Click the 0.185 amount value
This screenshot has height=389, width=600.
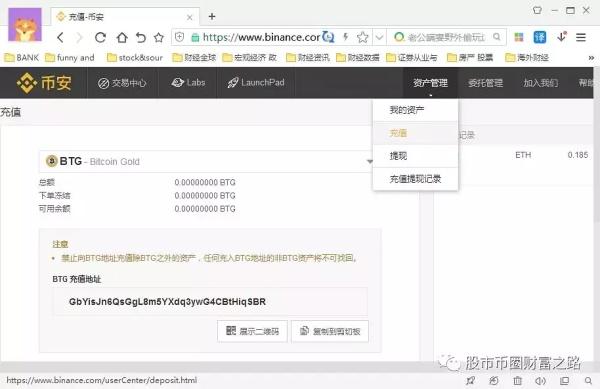pyautogui.click(x=578, y=155)
